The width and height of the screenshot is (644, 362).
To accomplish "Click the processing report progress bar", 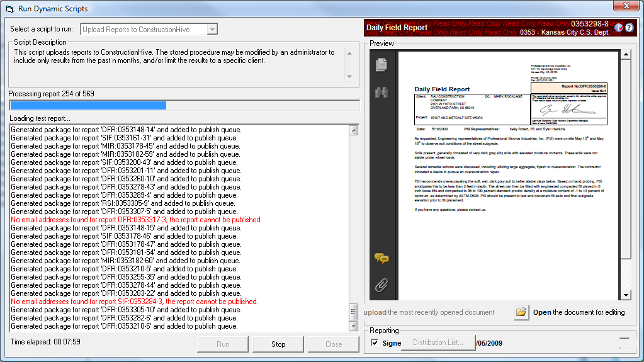I will click(184, 105).
